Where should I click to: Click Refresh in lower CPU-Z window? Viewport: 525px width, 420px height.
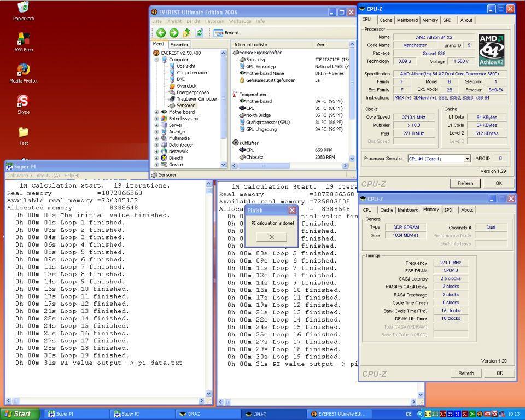(466, 373)
